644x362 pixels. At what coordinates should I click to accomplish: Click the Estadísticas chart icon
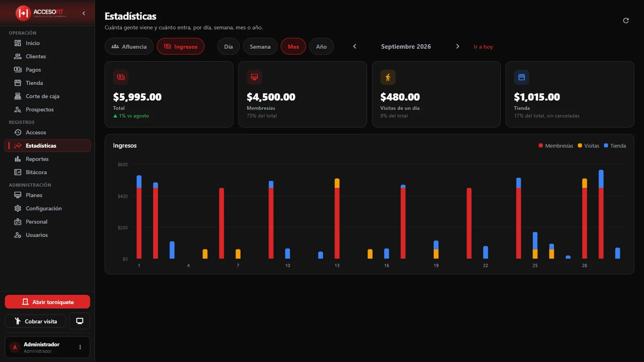(18, 146)
